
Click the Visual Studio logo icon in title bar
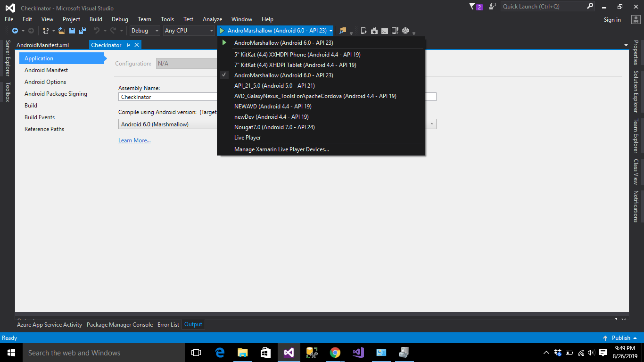pyautogui.click(x=10, y=8)
